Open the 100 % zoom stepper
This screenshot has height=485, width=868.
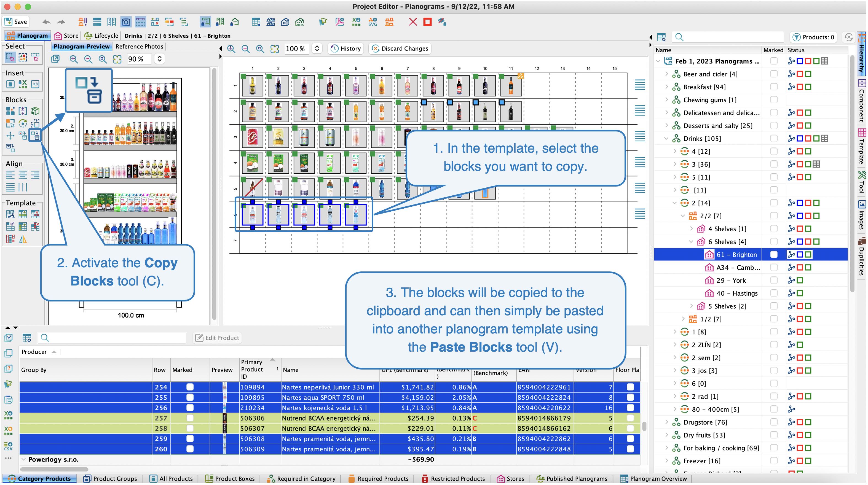click(317, 49)
